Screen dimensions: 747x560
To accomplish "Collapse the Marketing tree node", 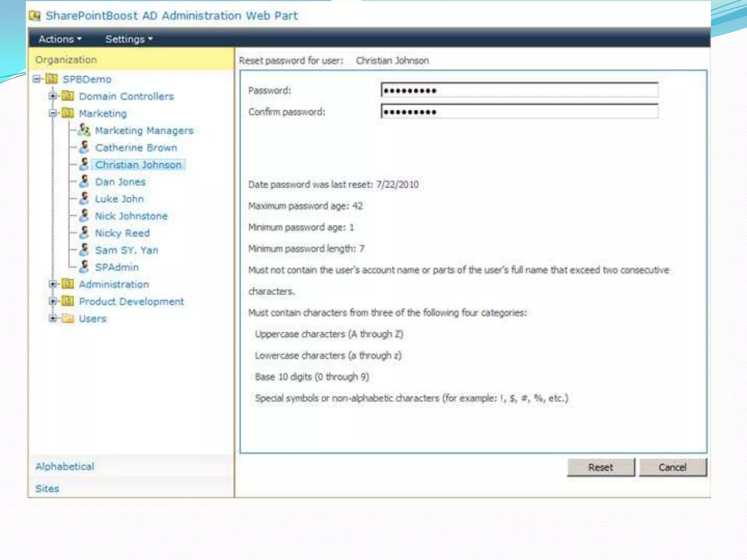I will [x=53, y=113].
